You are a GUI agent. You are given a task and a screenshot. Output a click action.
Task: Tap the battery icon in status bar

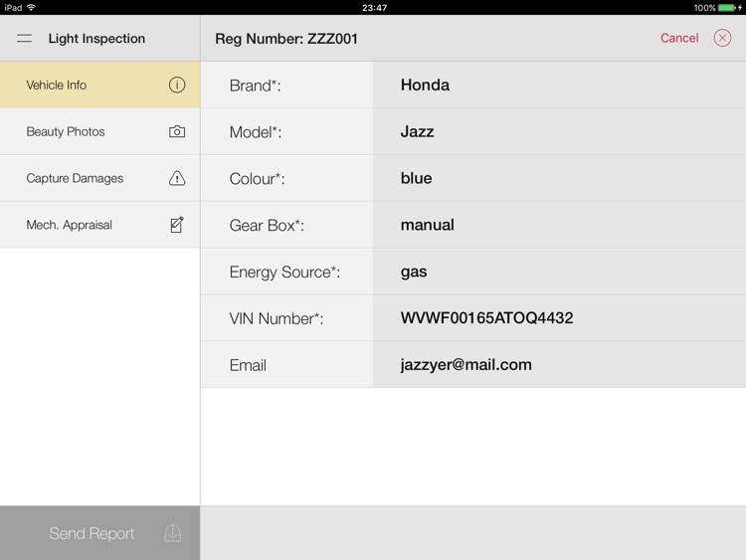[x=727, y=7]
